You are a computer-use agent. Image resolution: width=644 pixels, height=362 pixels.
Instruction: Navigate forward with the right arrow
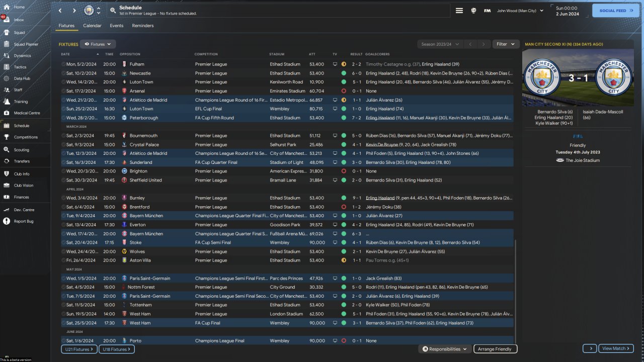pyautogui.click(x=74, y=11)
